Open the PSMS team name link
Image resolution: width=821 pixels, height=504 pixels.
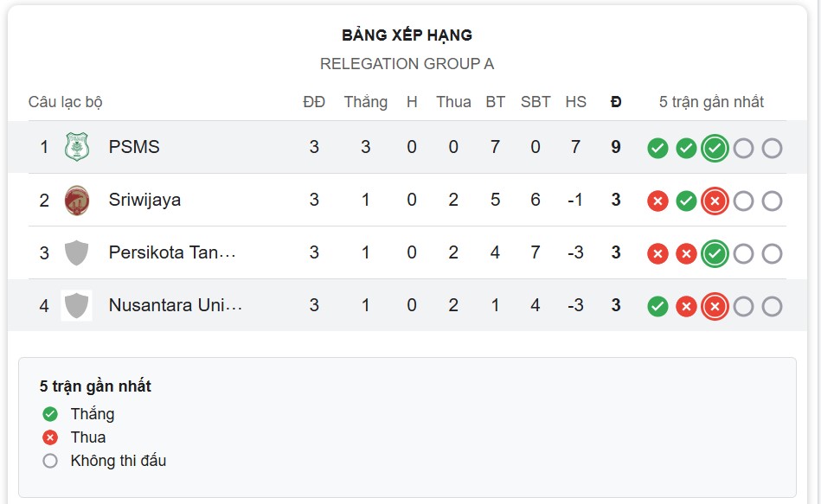point(134,147)
